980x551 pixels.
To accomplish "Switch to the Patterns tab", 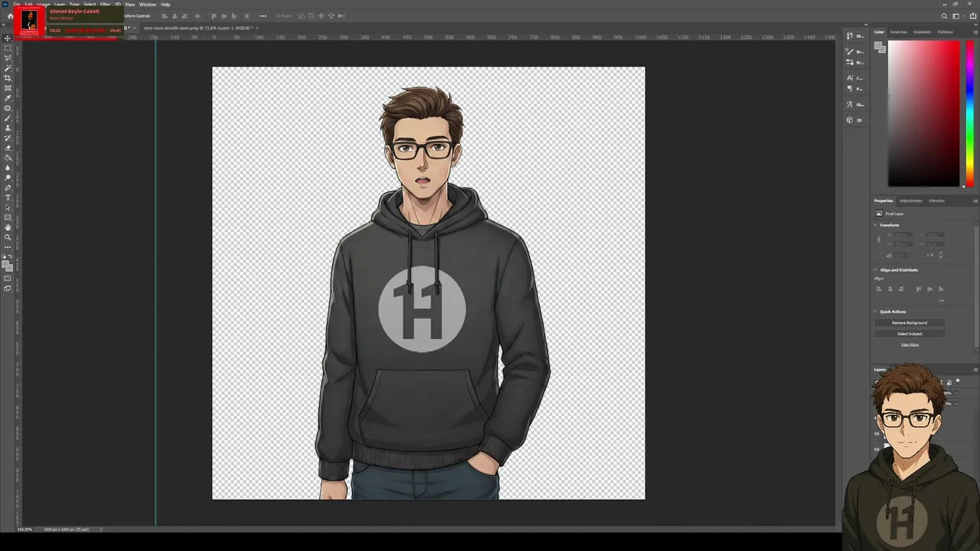I will [x=946, y=32].
